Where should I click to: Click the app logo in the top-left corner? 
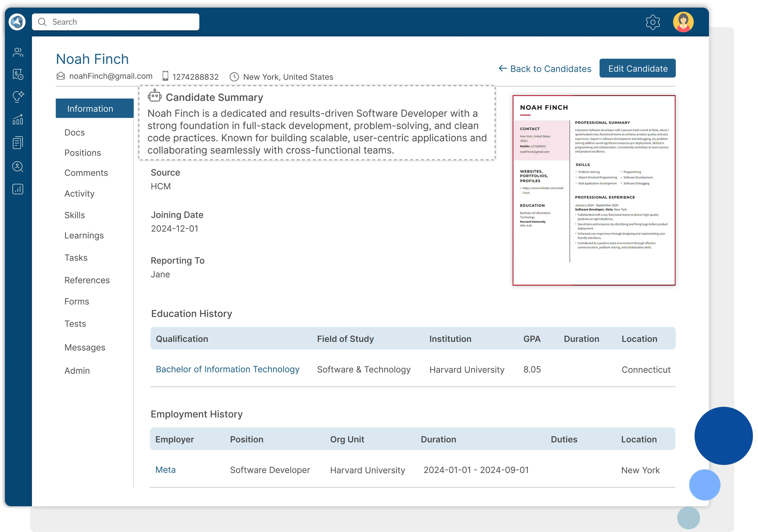(x=17, y=22)
